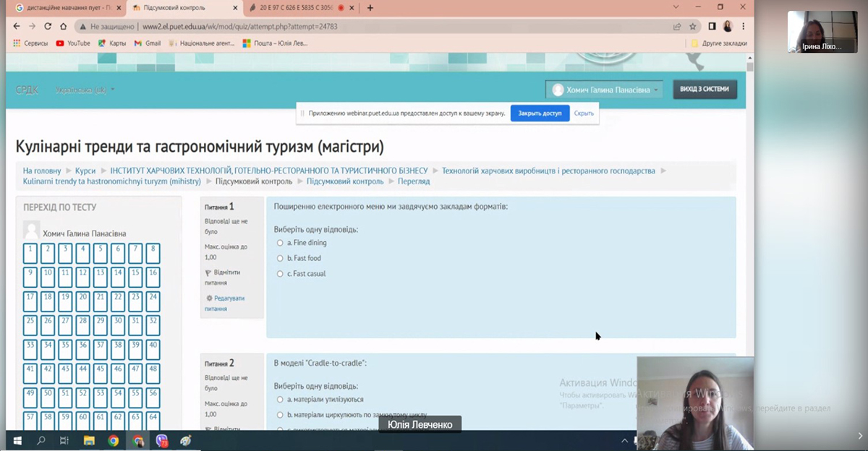Click the flag icon to mark question 1
Image resolution: width=868 pixels, height=451 pixels.
[209, 273]
